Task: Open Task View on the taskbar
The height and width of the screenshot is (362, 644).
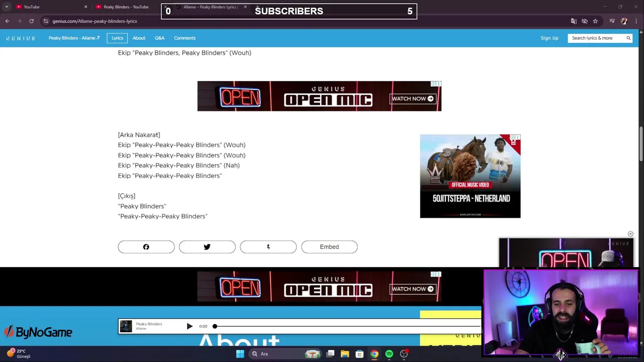Action: (330, 354)
